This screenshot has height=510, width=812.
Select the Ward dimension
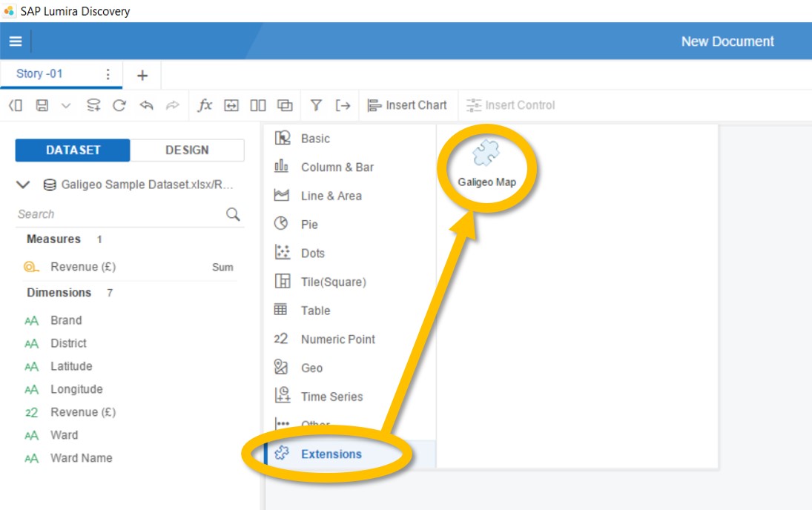pyautogui.click(x=65, y=435)
